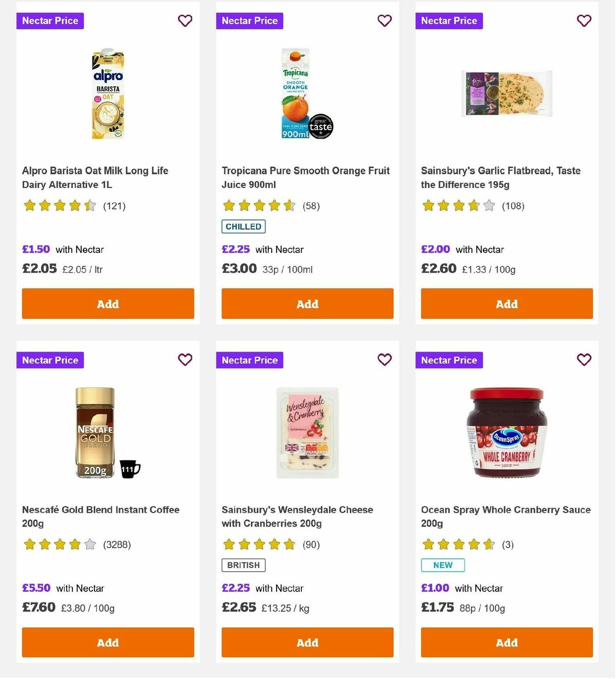616x679 pixels.
Task: Open the star rating for Nescafé Gold Blend
Action: coord(59,544)
